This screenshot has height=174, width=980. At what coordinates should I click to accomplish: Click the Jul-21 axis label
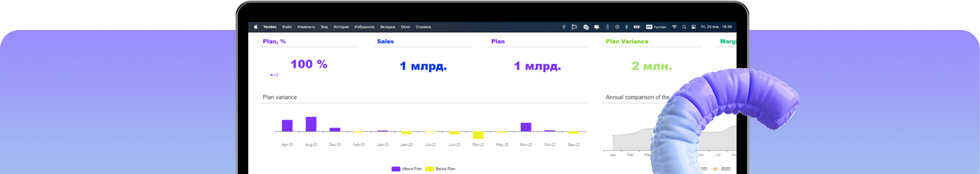tap(431, 144)
